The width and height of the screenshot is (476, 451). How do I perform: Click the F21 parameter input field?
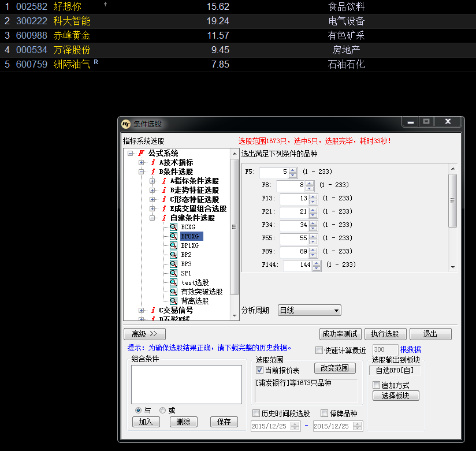pyautogui.click(x=293, y=211)
